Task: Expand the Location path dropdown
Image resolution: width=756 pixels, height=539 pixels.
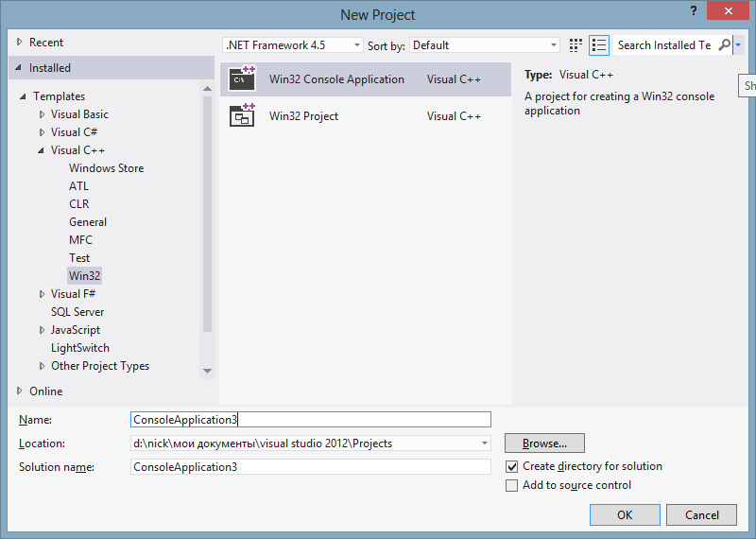Action: coord(485,443)
